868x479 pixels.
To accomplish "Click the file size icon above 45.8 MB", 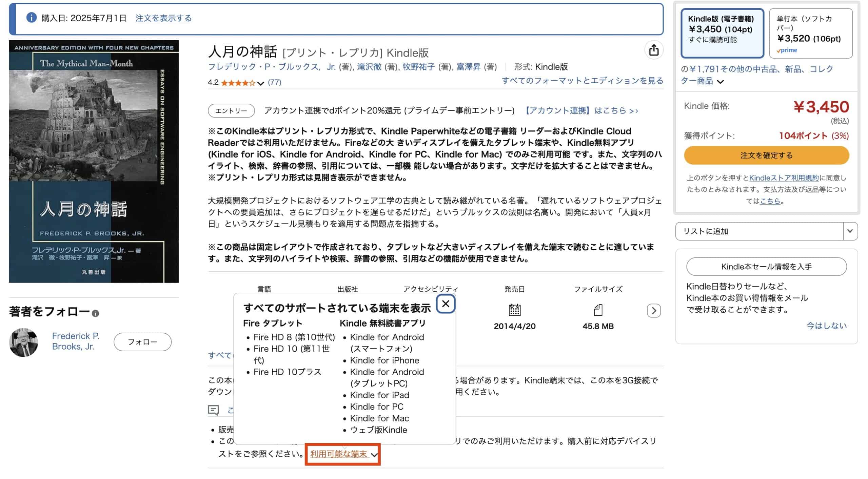I will pos(598,310).
